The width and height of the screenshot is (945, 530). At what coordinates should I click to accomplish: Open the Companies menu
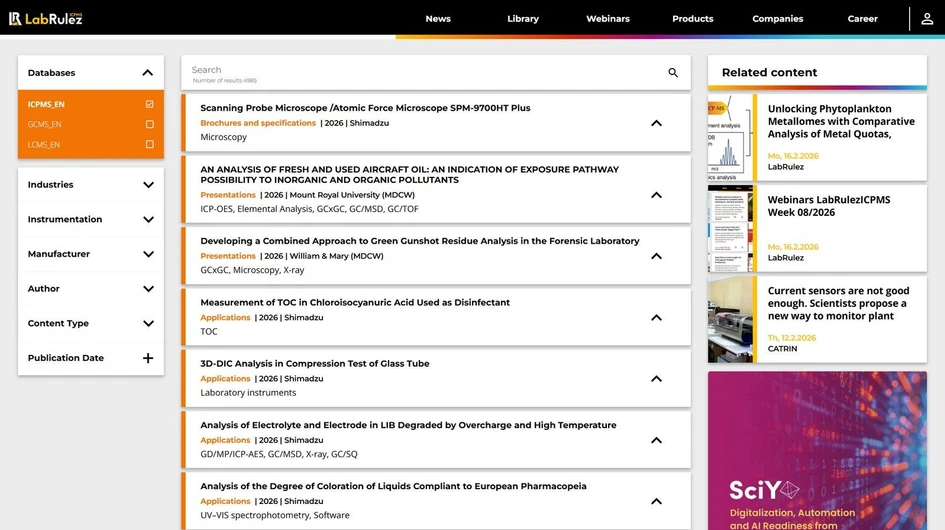(777, 19)
